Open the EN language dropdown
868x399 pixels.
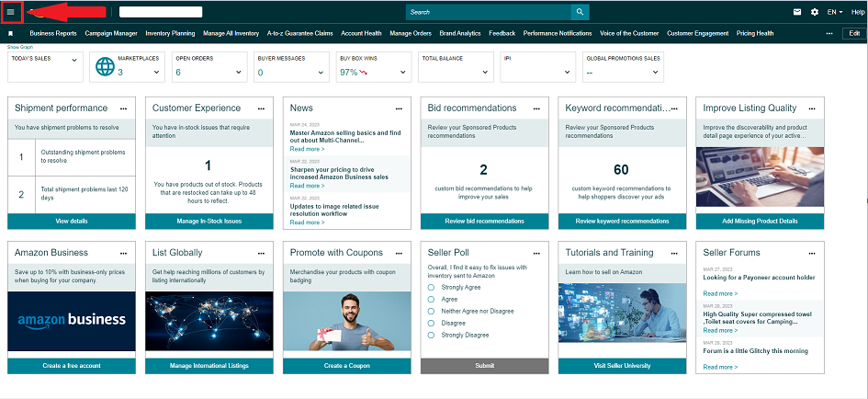click(835, 12)
